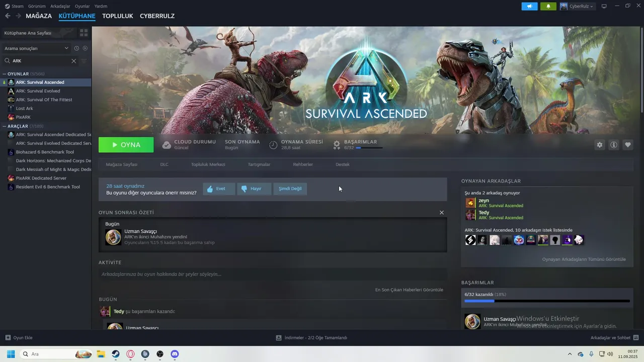
Task: Open game settings gear icon
Action: pyautogui.click(x=599, y=145)
